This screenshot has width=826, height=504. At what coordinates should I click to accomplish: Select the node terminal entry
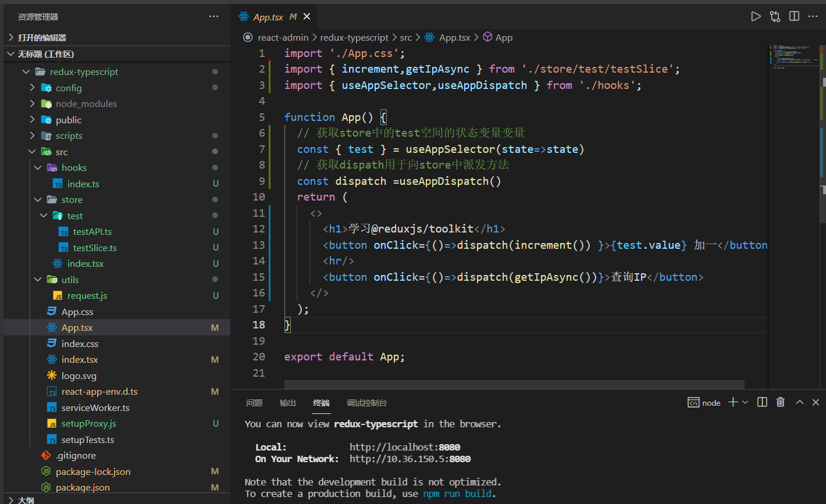coord(704,402)
